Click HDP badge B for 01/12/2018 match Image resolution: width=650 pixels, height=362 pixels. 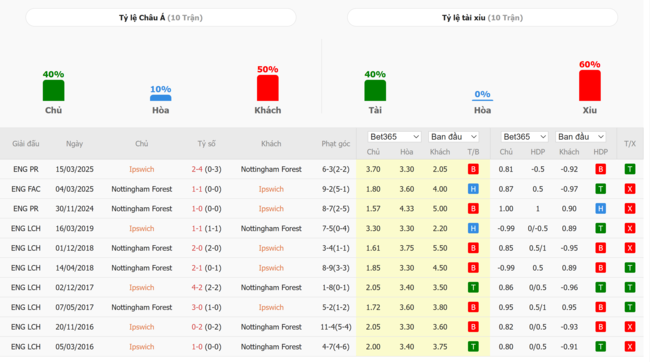(600, 248)
